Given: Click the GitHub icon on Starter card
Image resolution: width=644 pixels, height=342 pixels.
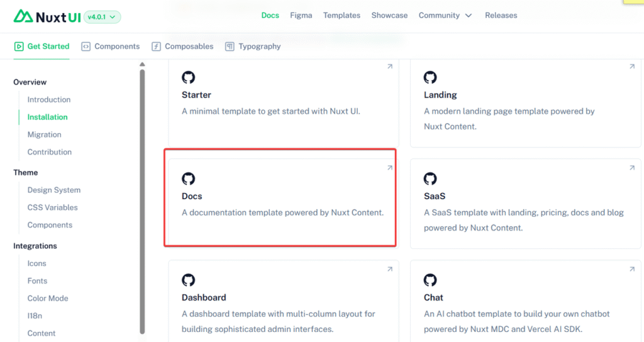Looking at the screenshot, I should pos(188,77).
